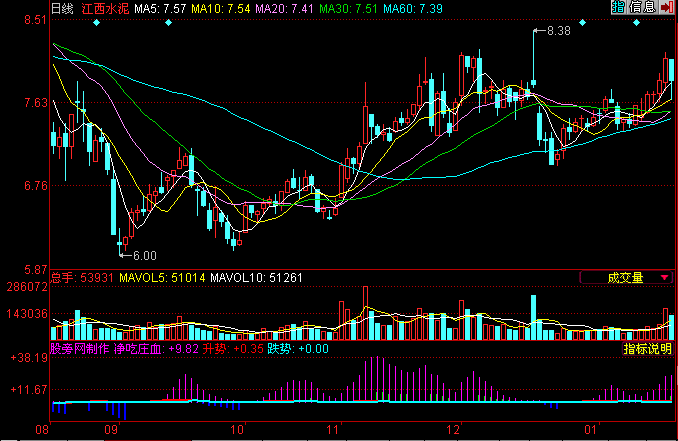
Task: Click the 11 month mark on time axis
Action: coord(335,428)
